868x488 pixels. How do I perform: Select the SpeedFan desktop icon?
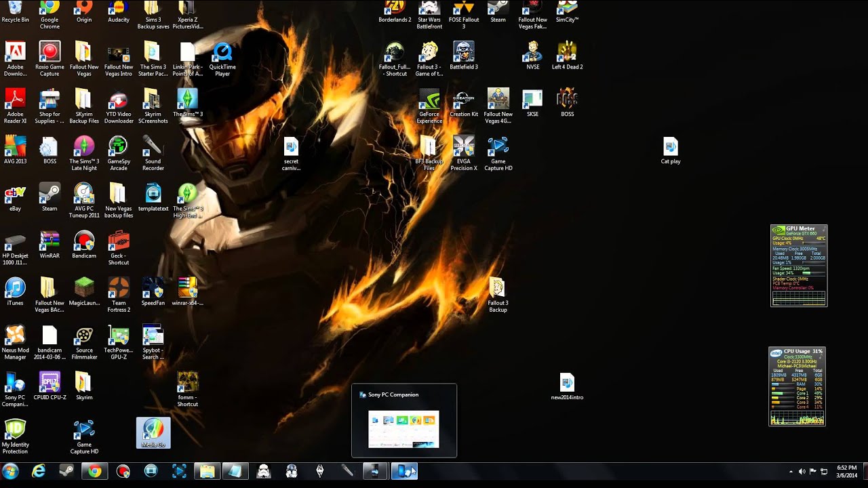pyautogui.click(x=153, y=292)
